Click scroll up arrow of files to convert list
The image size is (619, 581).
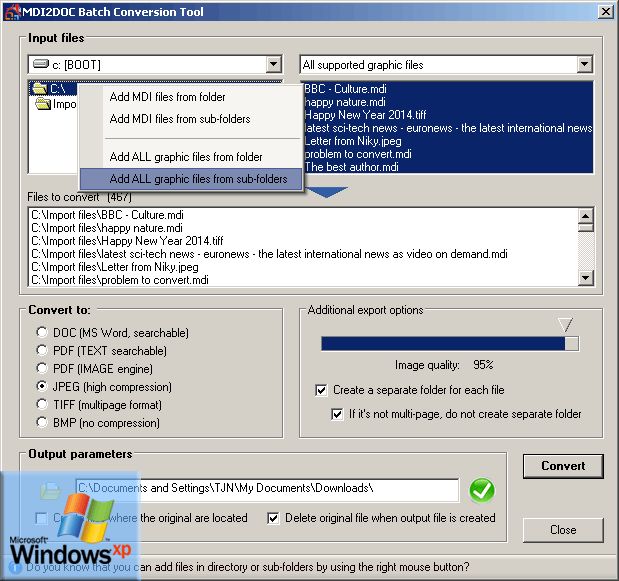[585, 216]
